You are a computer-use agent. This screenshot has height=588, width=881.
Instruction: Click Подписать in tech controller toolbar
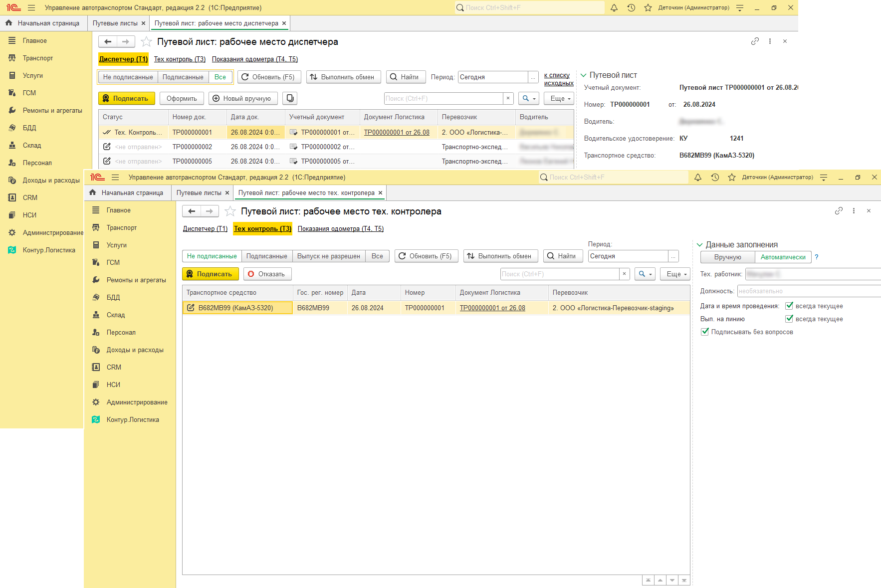coord(211,274)
